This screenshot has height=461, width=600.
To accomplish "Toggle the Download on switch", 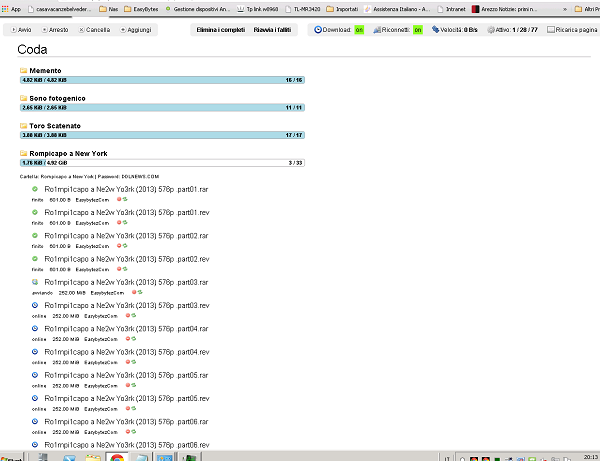I will 358,31.
